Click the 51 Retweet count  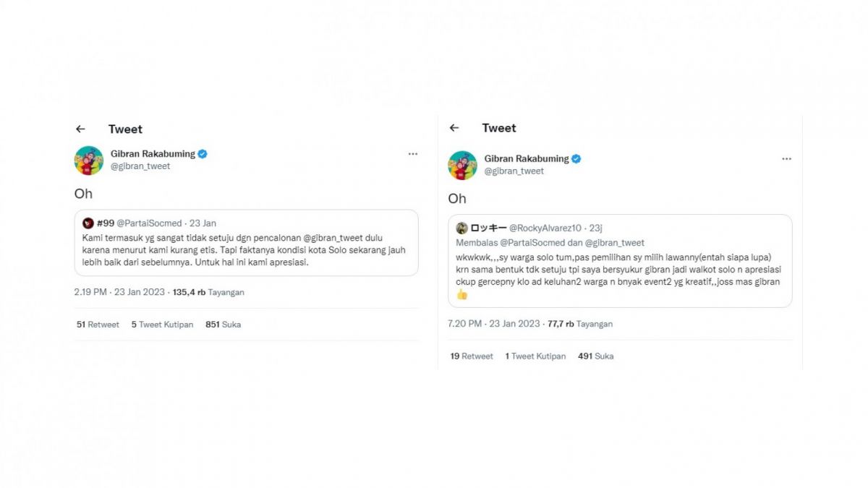100,324
